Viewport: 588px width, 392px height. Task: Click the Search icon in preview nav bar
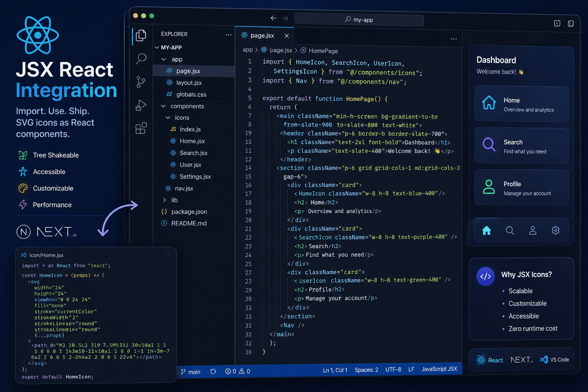tap(510, 230)
